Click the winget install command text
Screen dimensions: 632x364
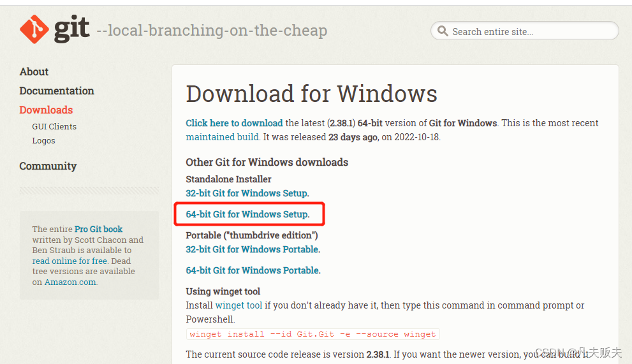(x=312, y=334)
